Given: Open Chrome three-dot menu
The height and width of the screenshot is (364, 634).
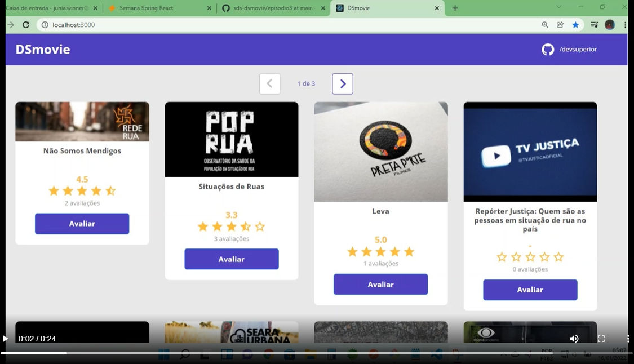Looking at the screenshot, I should coord(625,25).
